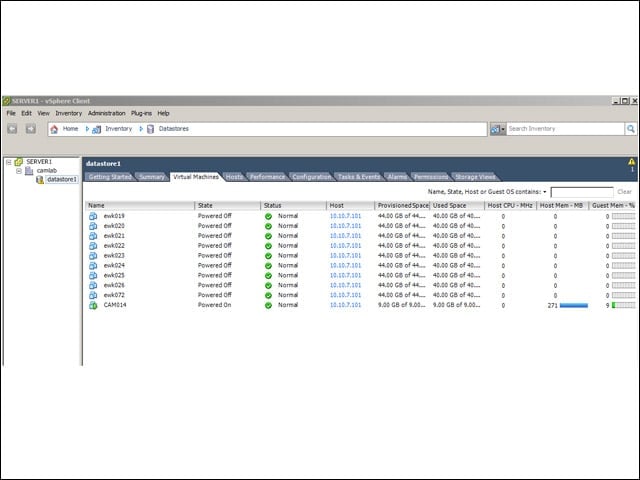Open host link 10.10.7.101 for ewk019
The width and height of the screenshot is (640, 480).
[345, 216]
